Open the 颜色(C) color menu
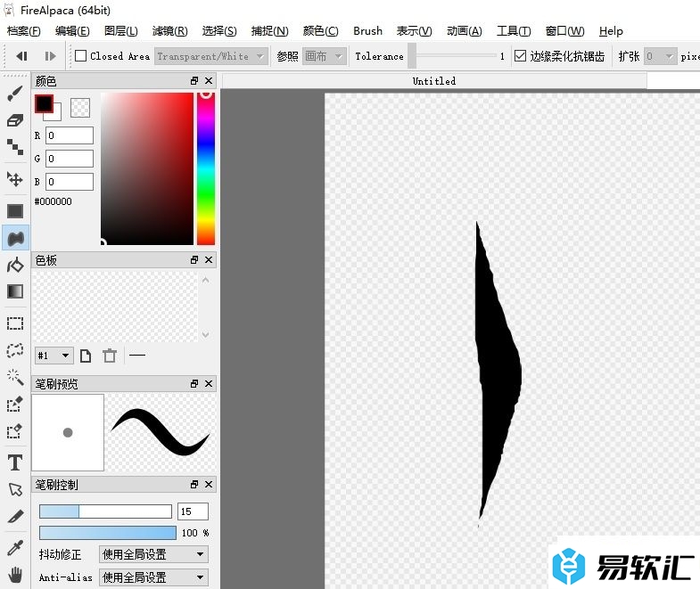Screen dimensions: 700x589 point(320,31)
